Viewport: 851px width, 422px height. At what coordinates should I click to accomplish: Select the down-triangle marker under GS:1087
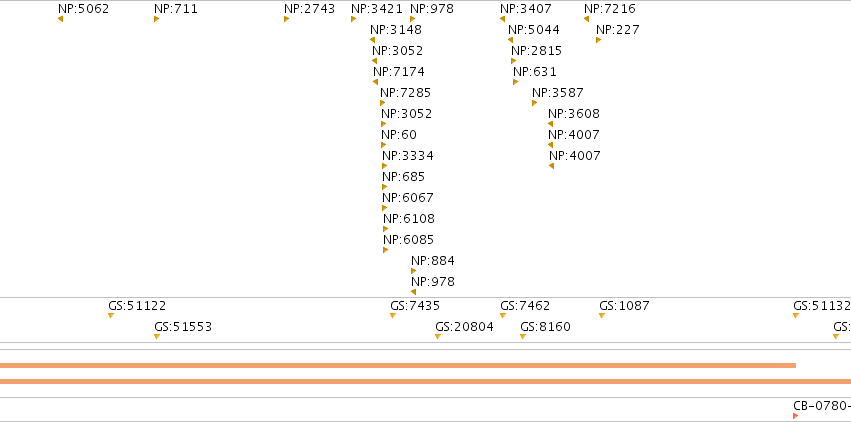pos(602,316)
